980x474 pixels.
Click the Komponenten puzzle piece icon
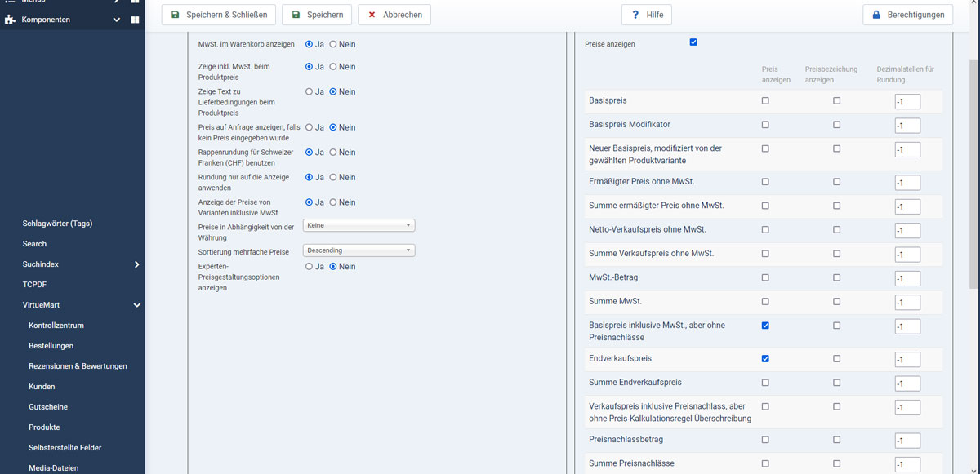coord(11,20)
